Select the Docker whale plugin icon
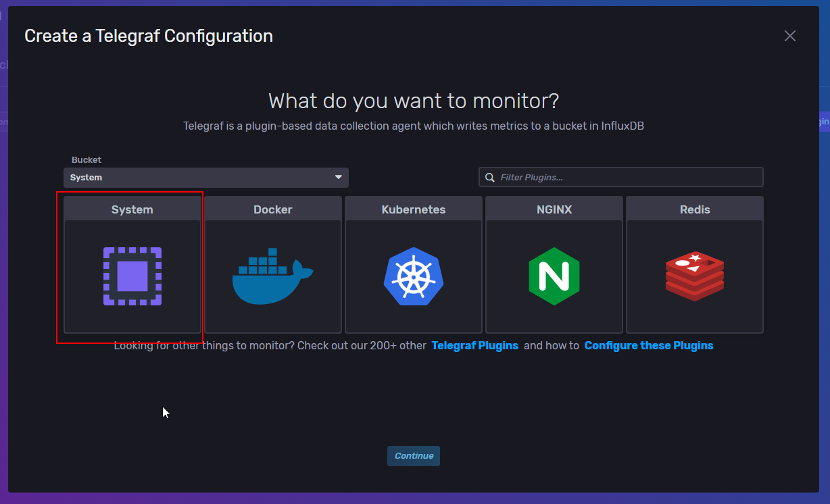 (273, 276)
